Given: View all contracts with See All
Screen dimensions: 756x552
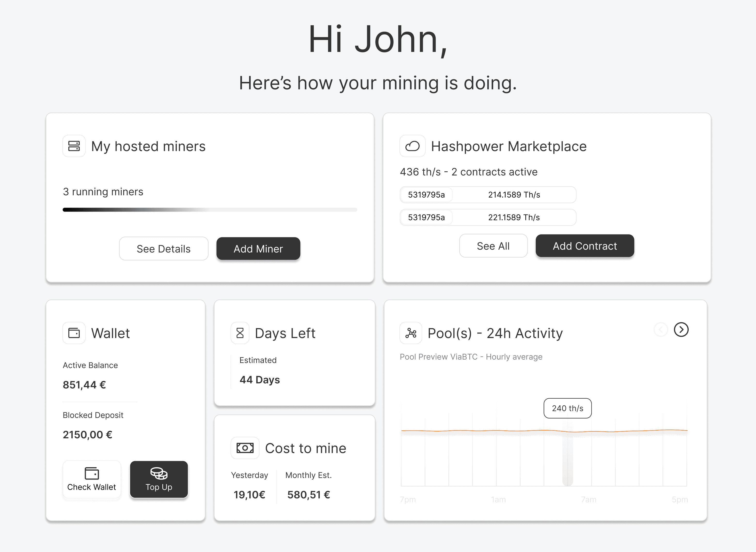Looking at the screenshot, I should pyautogui.click(x=493, y=246).
